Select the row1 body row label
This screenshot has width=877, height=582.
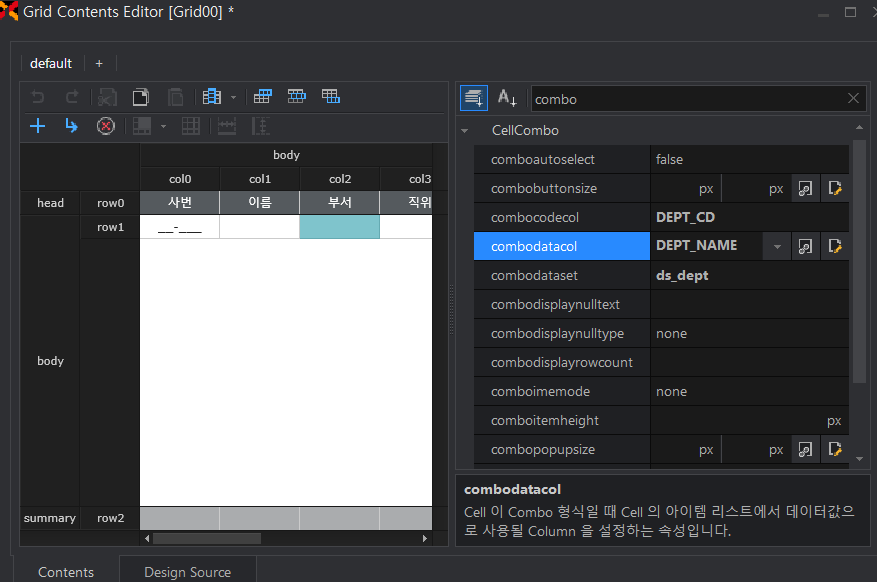tap(110, 227)
